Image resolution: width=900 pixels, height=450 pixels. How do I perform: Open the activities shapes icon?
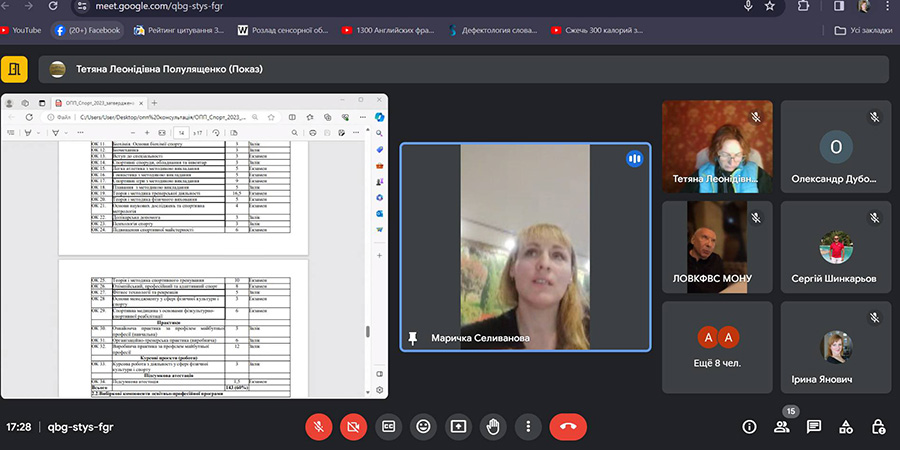[x=845, y=426]
